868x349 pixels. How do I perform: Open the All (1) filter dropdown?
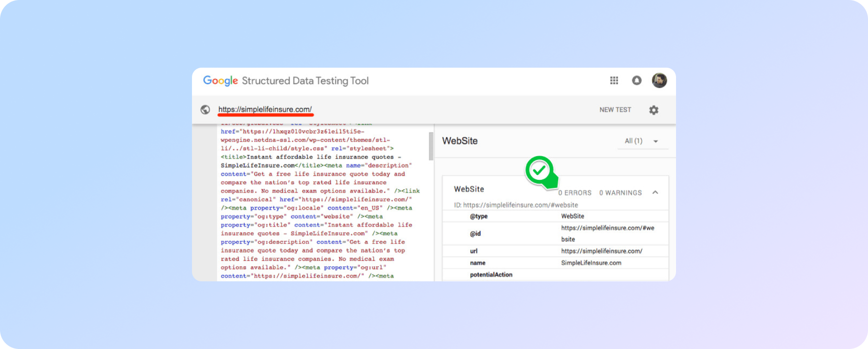pyautogui.click(x=641, y=141)
